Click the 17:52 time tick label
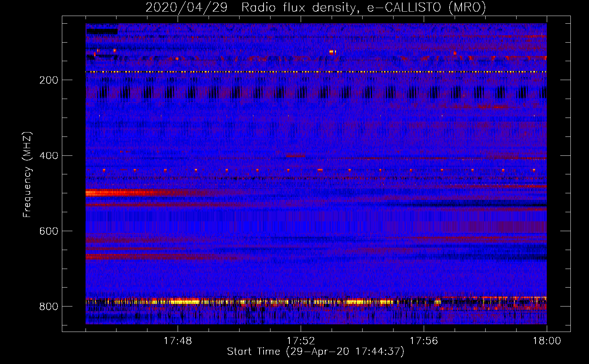Viewport: 589px width, 364px height. [301, 341]
